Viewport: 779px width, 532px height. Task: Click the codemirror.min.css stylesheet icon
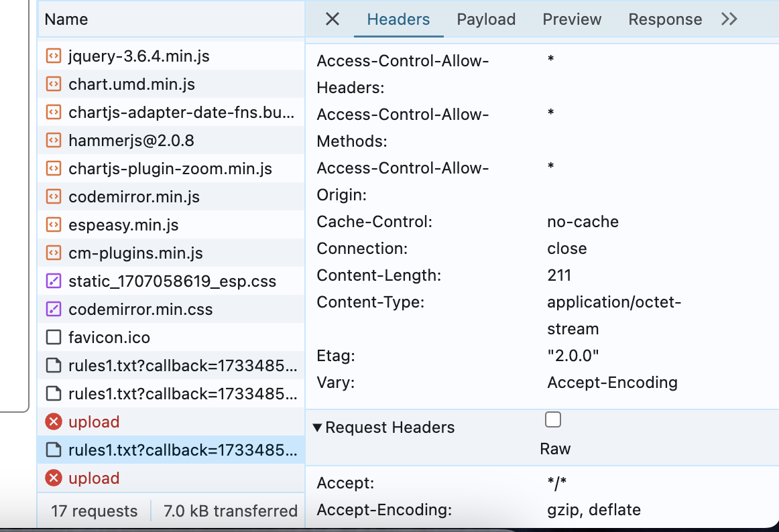(x=53, y=310)
